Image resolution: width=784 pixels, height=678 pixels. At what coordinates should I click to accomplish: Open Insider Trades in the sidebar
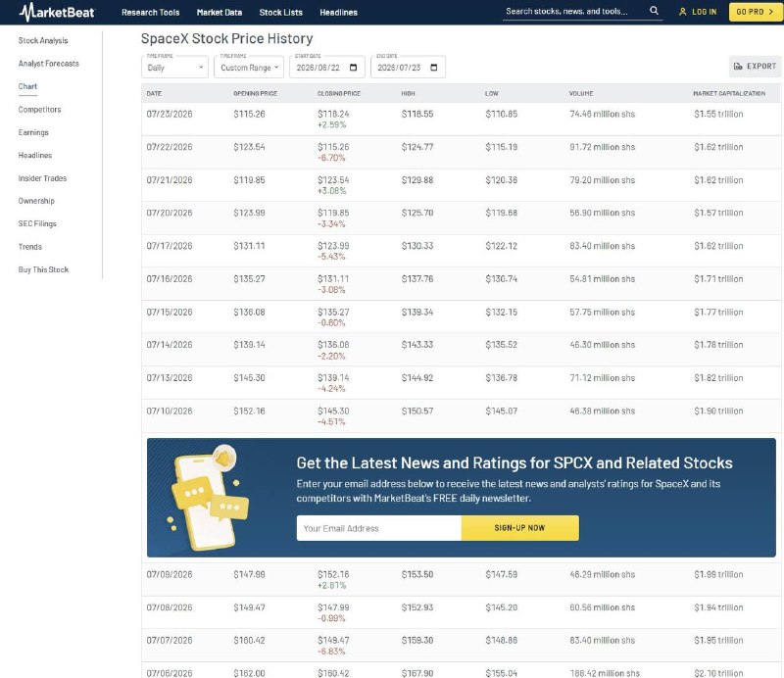[x=42, y=178]
